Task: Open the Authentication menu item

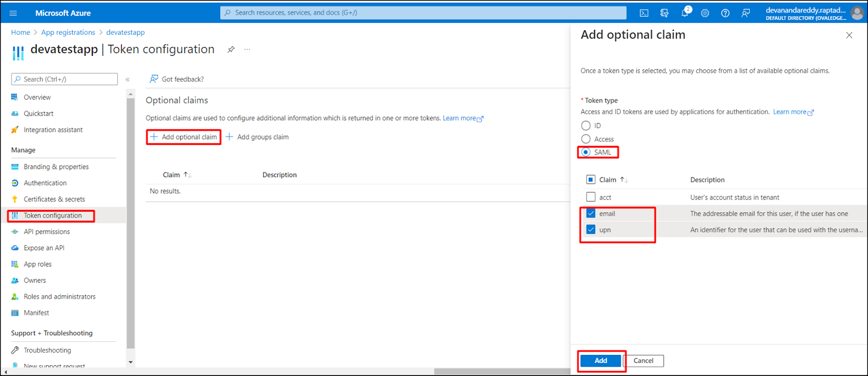Action: [x=45, y=183]
